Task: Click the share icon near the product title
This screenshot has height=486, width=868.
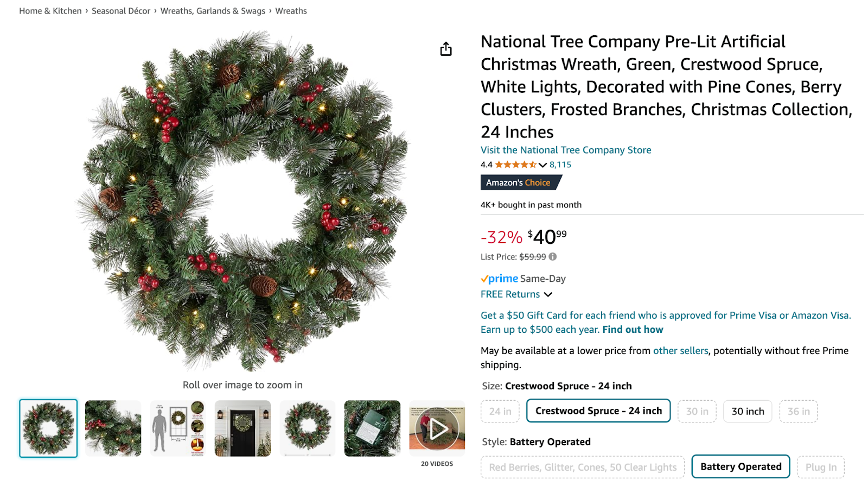Action: coord(445,49)
